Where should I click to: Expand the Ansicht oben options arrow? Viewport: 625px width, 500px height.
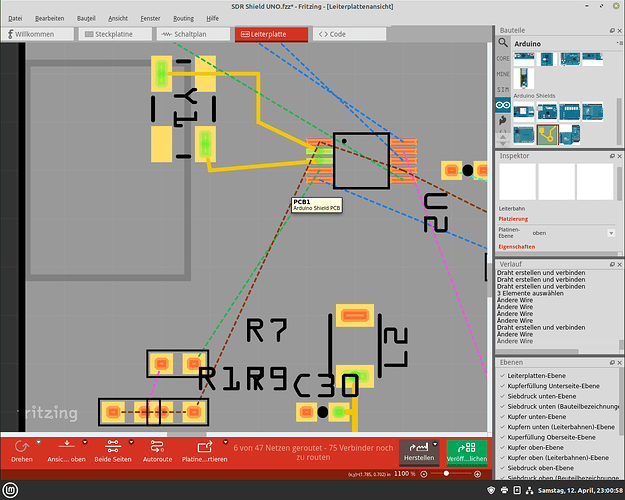(x=85, y=442)
